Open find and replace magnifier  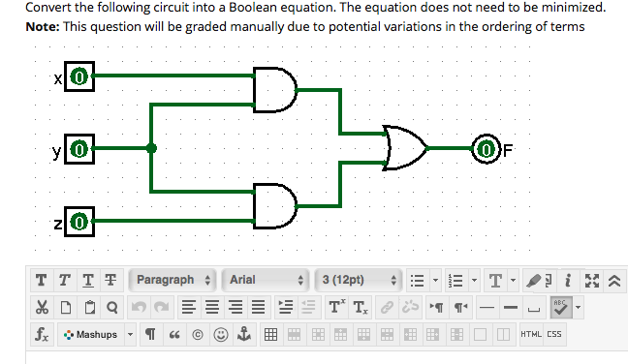(x=112, y=308)
